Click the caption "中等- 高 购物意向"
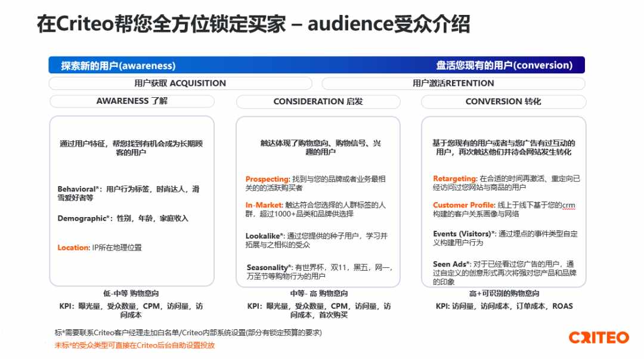Image resolution: width=644 pixels, height=359 pixels. [319, 293]
